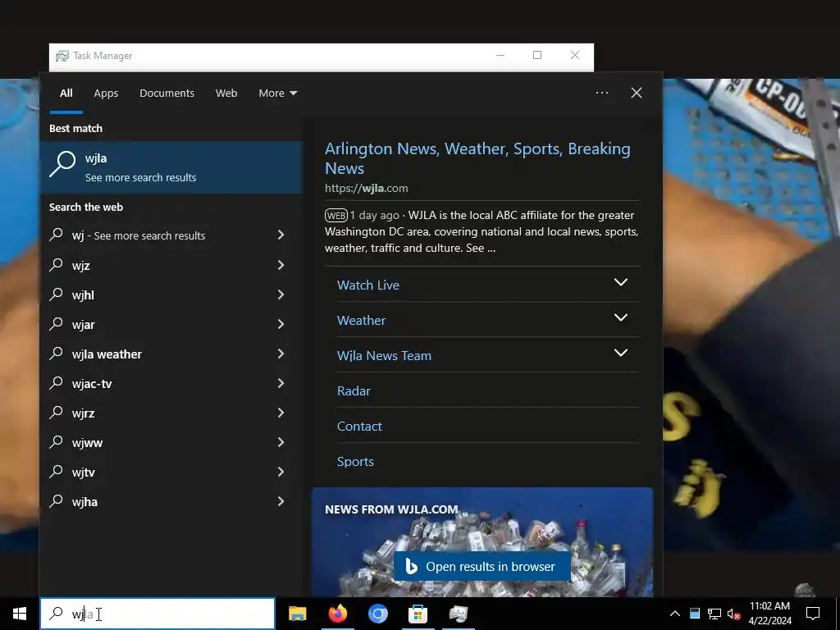Minimize the Task Manager window
840x630 pixels.
click(500, 55)
